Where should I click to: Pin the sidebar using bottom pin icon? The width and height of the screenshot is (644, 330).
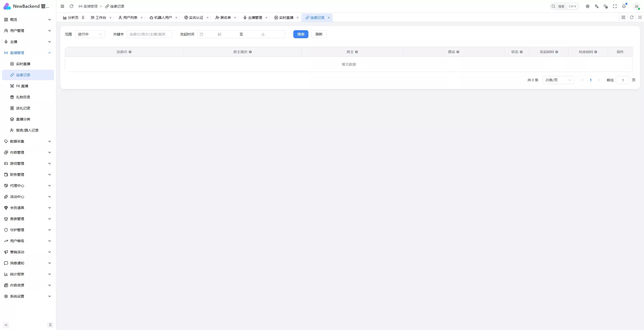50,325
